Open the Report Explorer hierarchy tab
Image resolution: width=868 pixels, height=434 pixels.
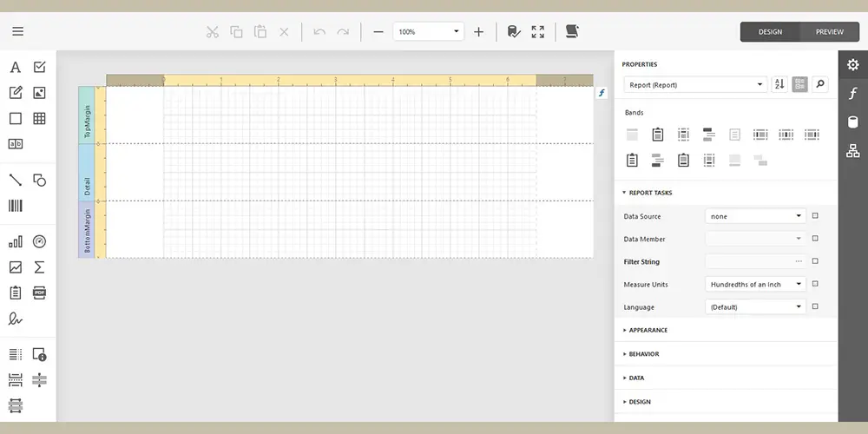(x=853, y=150)
